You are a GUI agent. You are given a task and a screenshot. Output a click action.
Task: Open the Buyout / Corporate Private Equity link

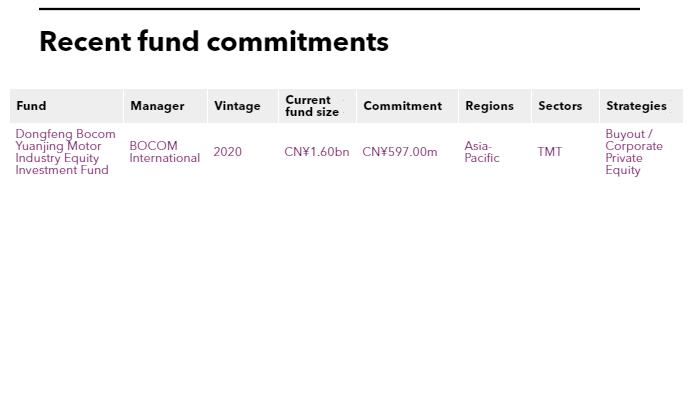(x=633, y=152)
